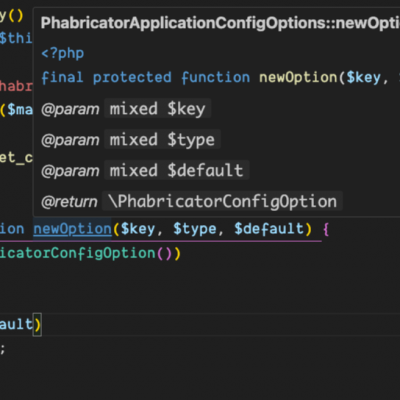Click '@param mixed $default' hover entry
The image size is (400, 400).
click(x=145, y=171)
